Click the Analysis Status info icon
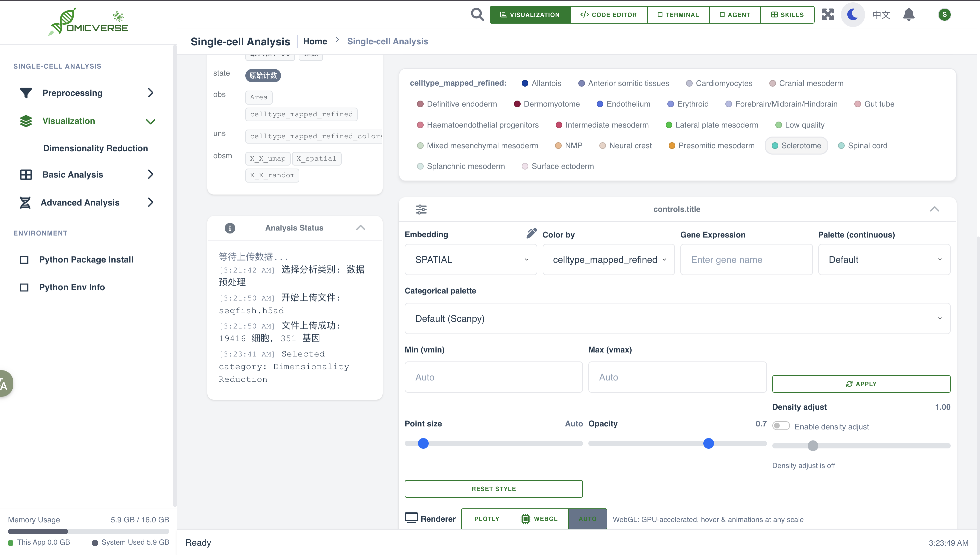The image size is (980, 555). [x=230, y=228]
